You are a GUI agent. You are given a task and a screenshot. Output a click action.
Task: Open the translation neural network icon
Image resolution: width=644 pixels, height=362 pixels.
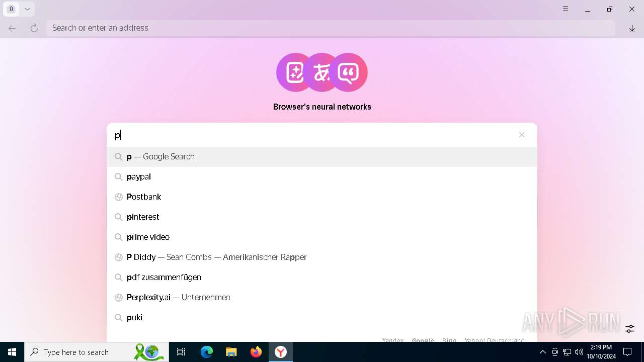point(321,72)
